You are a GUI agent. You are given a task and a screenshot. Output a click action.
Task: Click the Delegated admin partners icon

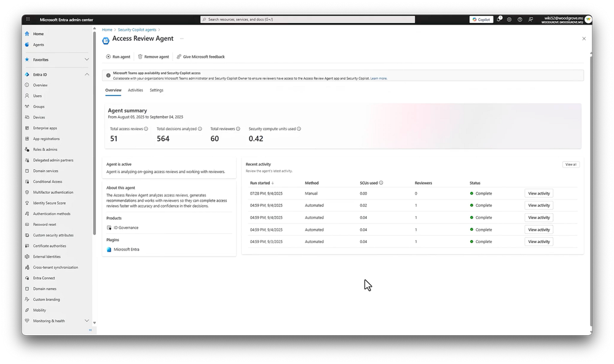pyautogui.click(x=27, y=160)
